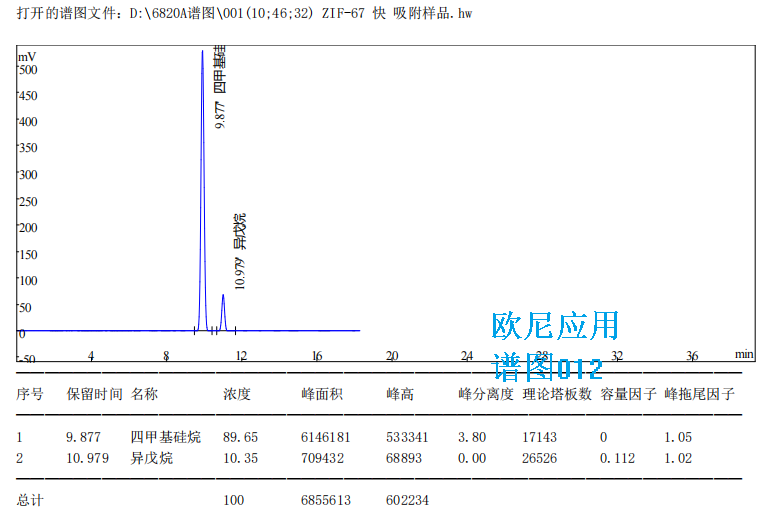771x511 pixels.
Task: Select the 峰拖尾因子 column header
Action: click(x=698, y=394)
